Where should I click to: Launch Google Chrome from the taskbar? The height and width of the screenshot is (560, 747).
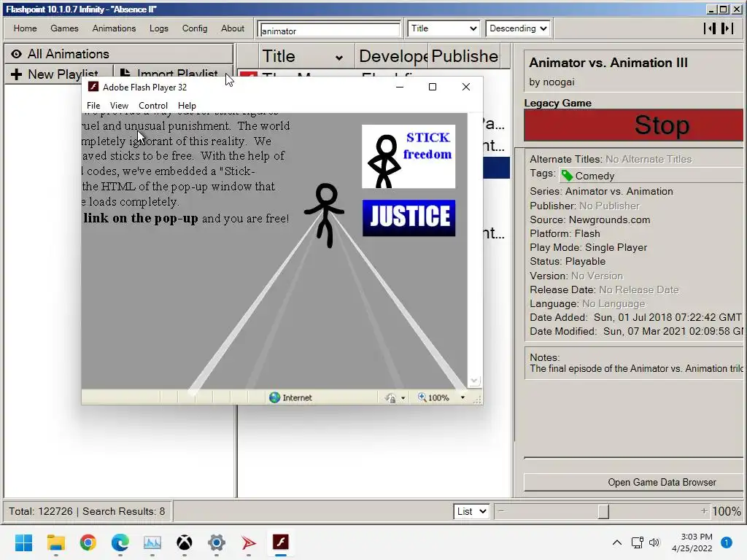tap(88, 542)
